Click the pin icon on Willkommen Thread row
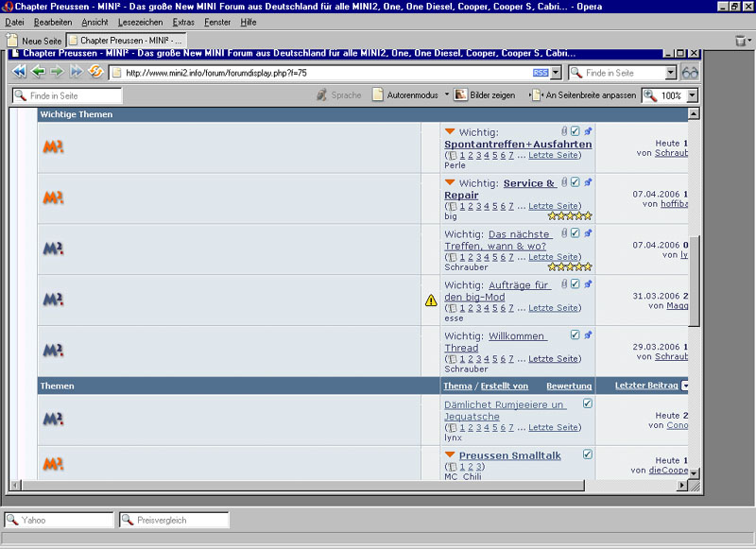 pyautogui.click(x=588, y=335)
